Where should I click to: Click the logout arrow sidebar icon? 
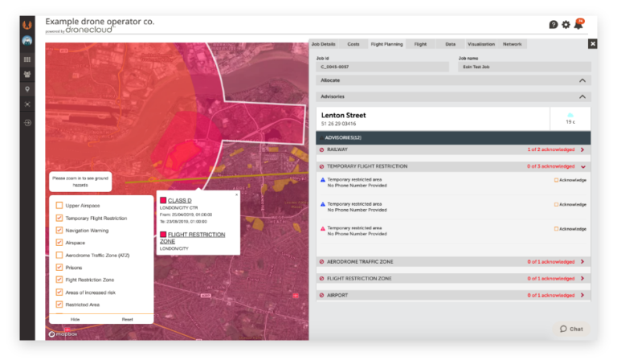[x=27, y=123]
